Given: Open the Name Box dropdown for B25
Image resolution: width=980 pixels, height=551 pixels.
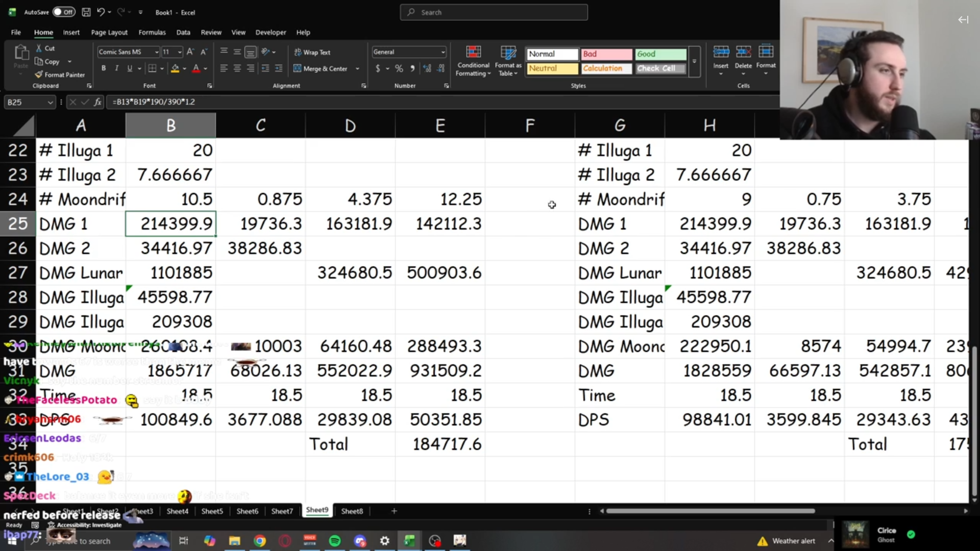Looking at the screenshot, I should [x=50, y=102].
